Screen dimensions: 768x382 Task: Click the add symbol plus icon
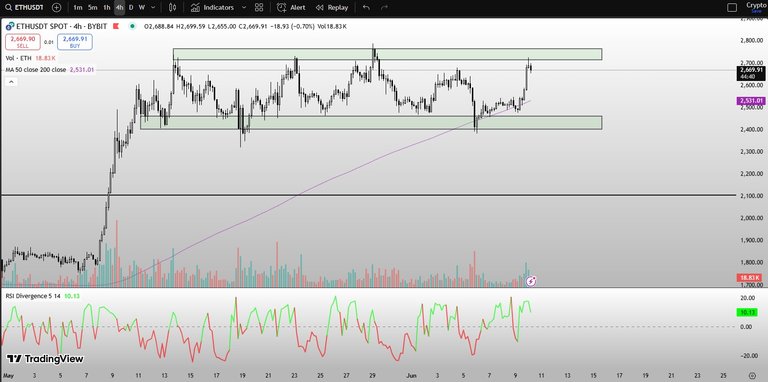tap(57, 7)
